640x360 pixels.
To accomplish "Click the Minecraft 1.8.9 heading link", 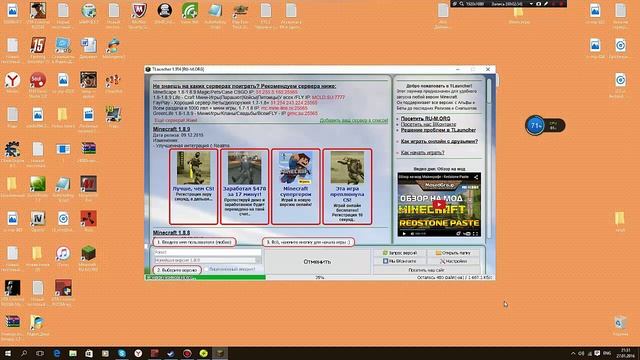I will tap(171, 129).
